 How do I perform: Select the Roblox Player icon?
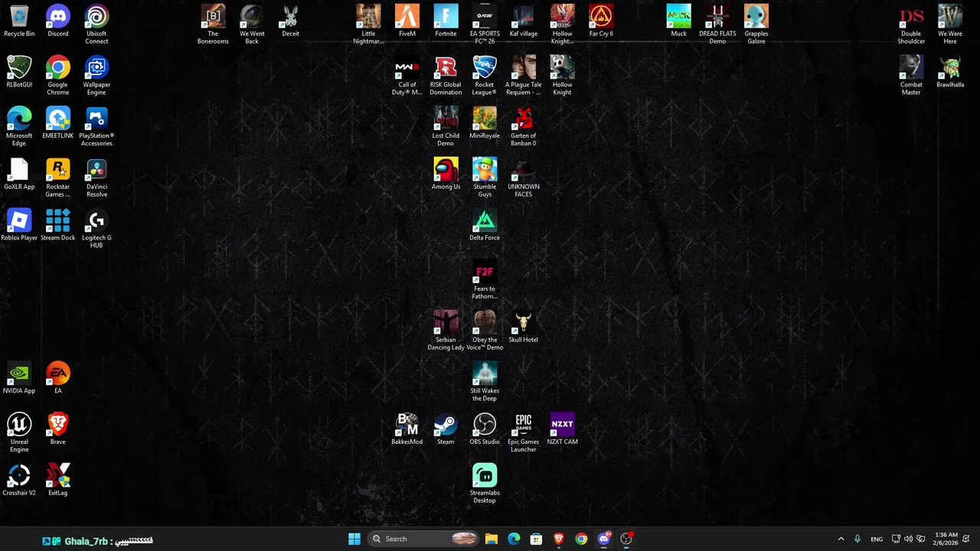19,225
